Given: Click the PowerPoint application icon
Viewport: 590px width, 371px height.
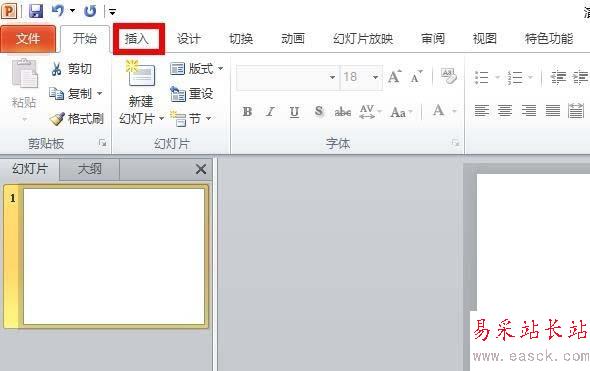Looking at the screenshot, I should [x=9, y=11].
